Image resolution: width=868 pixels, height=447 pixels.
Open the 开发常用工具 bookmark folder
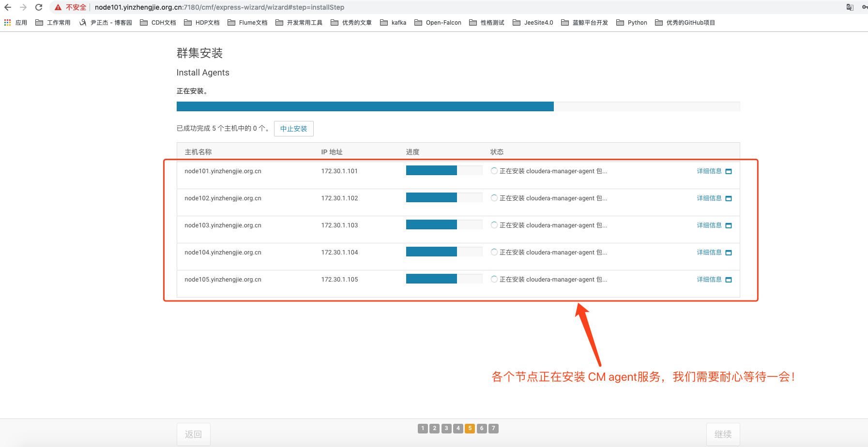(299, 22)
